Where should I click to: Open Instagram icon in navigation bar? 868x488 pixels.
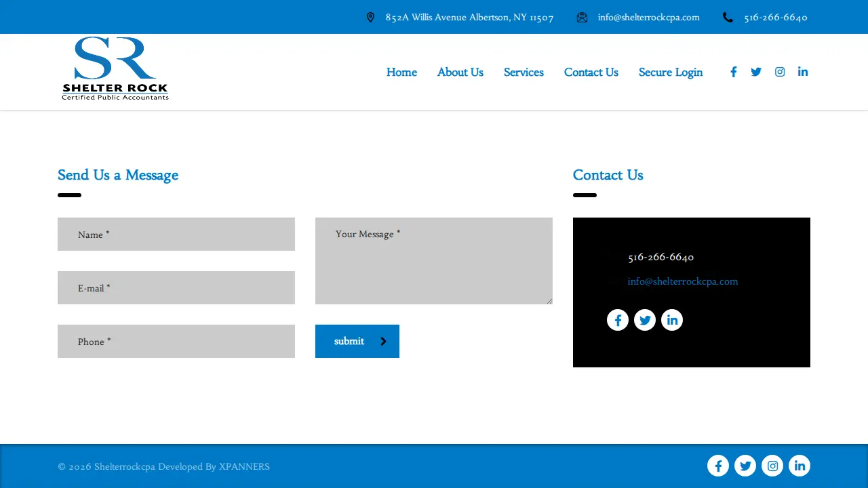tap(780, 72)
